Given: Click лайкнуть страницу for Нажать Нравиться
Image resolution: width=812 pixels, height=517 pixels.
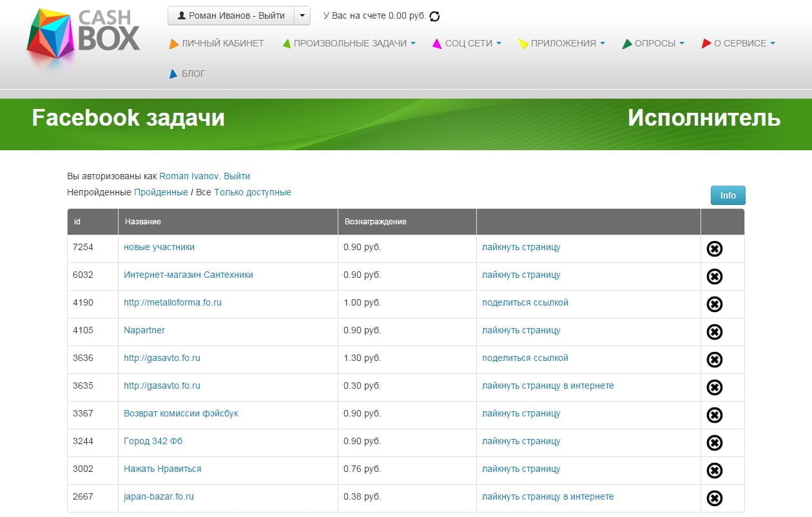Looking at the screenshot, I should pos(521,469).
